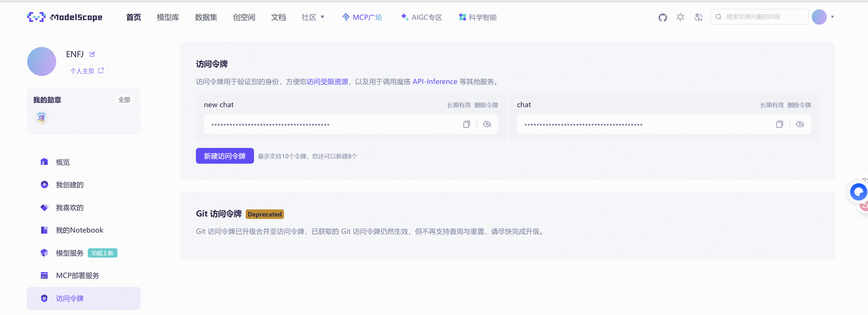Delete the 'new chat' token via 删除令牌
The height and width of the screenshot is (315, 868).
(486, 105)
